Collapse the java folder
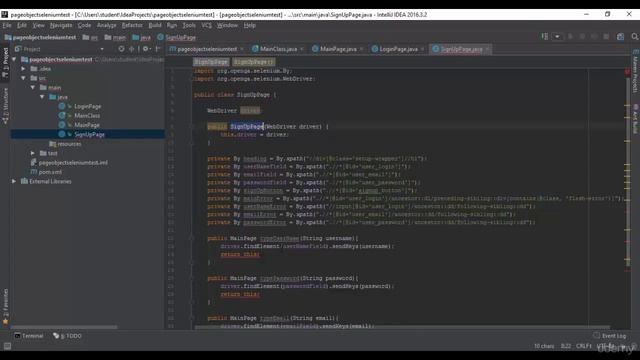 coord(42,97)
